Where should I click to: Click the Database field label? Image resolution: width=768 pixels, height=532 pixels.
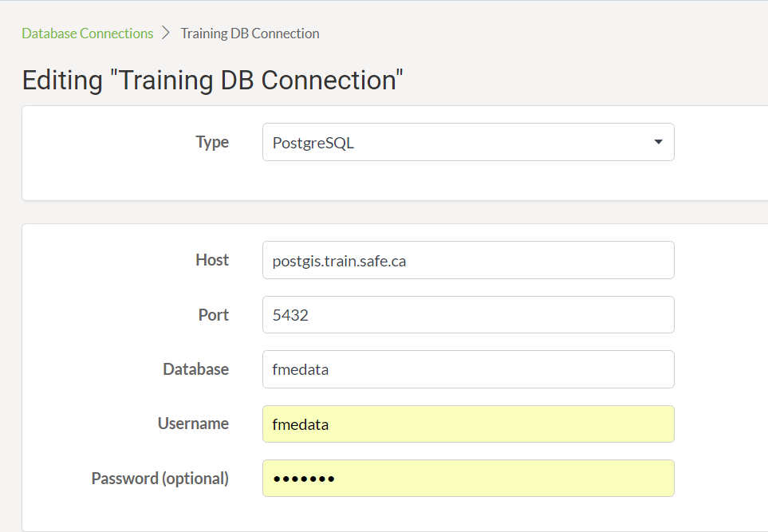click(x=196, y=368)
